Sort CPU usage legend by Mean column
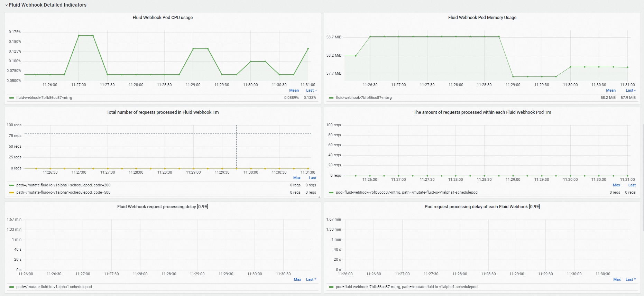644x296 pixels. [294, 91]
